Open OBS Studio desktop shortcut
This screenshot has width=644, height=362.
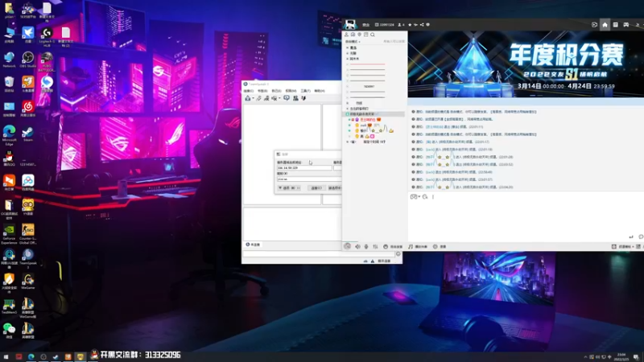point(28,60)
